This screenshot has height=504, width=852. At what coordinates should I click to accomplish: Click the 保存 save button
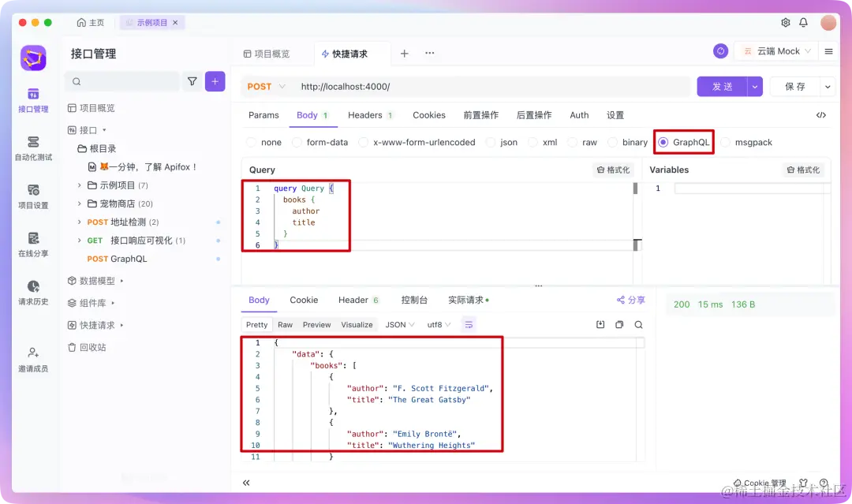tap(795, 86)
